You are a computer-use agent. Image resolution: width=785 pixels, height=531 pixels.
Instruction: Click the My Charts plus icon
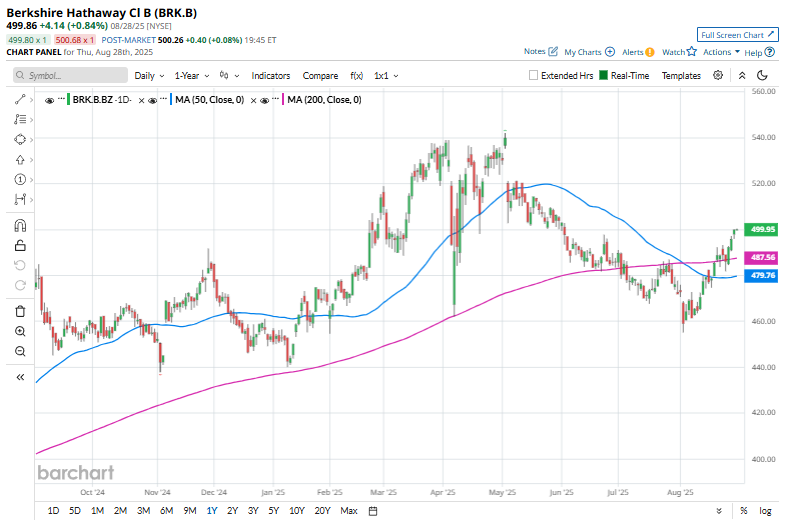pos(610,52)
